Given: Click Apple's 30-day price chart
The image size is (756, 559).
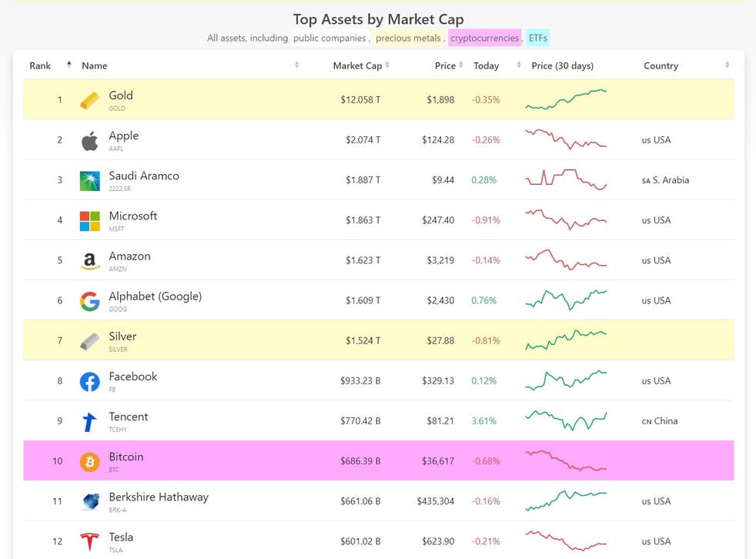Looking at the screenshot, I should pos(566,139).
